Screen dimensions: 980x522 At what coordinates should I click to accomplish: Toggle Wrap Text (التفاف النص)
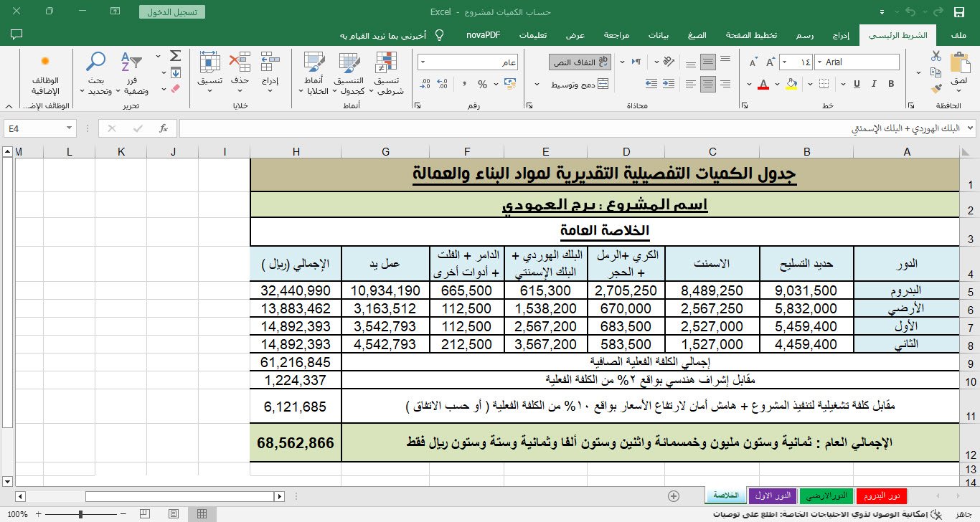tap(580, 62)
